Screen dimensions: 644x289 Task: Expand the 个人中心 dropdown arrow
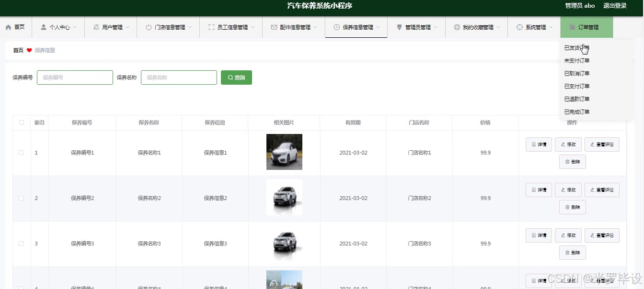[x=75, y=28]
